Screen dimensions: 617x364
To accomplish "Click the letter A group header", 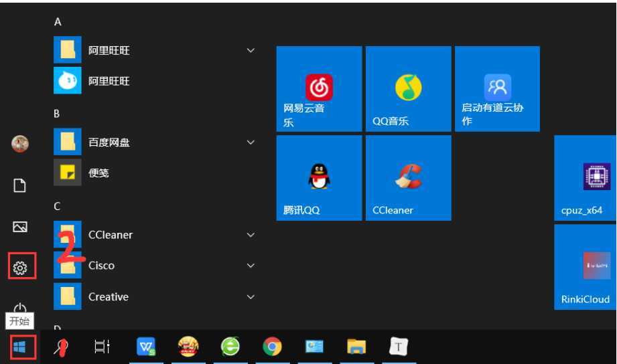I will (58, 21).
